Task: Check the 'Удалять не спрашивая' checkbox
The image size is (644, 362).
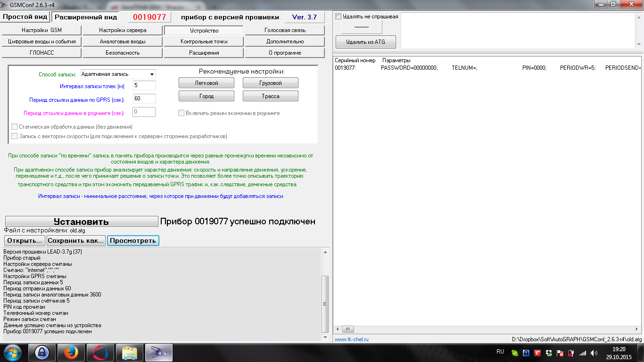Action: click(x=338, y=16)
